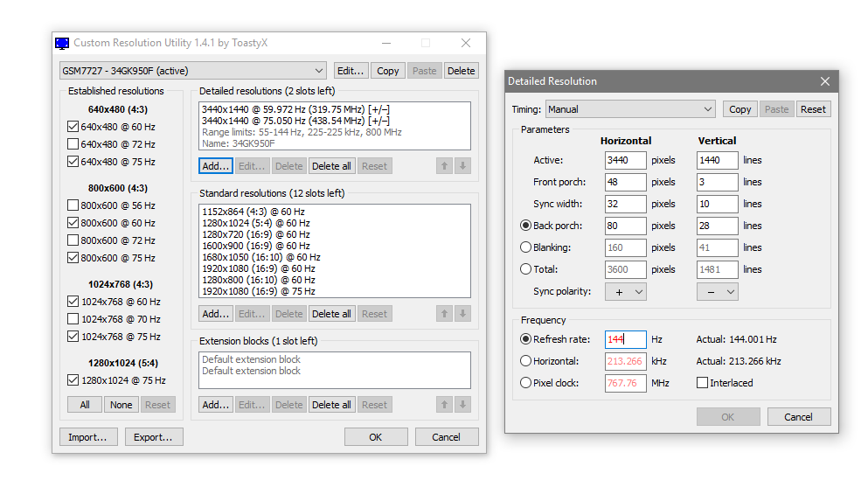Enable the 640x480 @ 72 Hz checkbox
The width and height of the screenshot is (868, 494).
point(73,144)
